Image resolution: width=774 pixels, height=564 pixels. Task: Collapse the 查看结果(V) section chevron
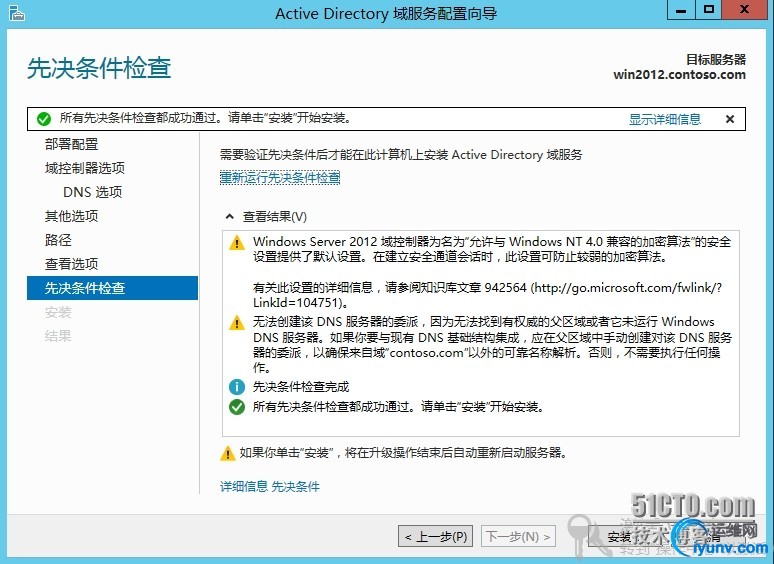(230, 217)
